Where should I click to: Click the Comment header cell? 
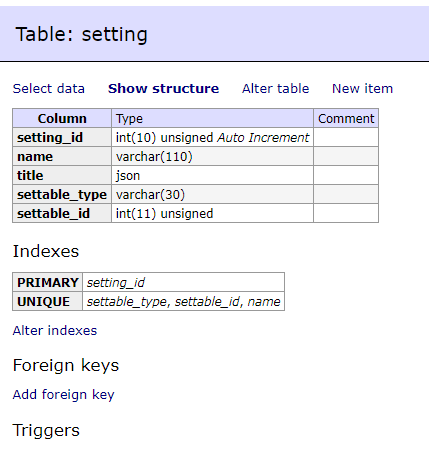tap(346, 118)
